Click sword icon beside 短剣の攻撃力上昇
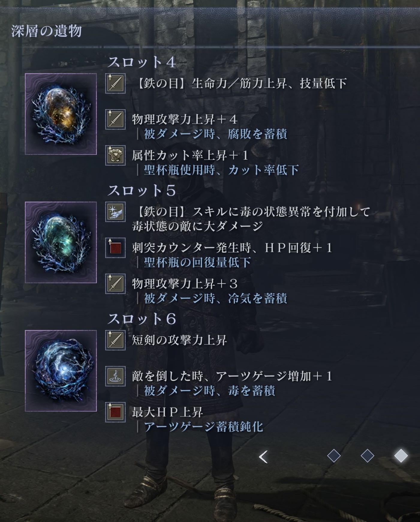The height and width of the screenshot is (522, 420). click(115, 340)
